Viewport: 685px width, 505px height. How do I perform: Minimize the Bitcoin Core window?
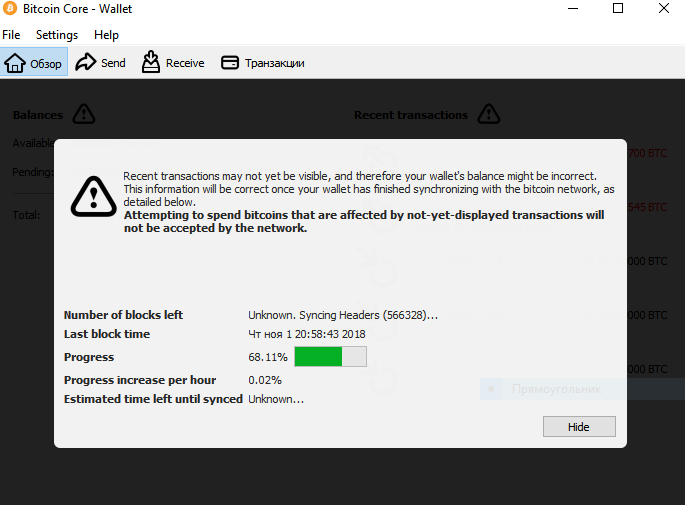point(573,8)
